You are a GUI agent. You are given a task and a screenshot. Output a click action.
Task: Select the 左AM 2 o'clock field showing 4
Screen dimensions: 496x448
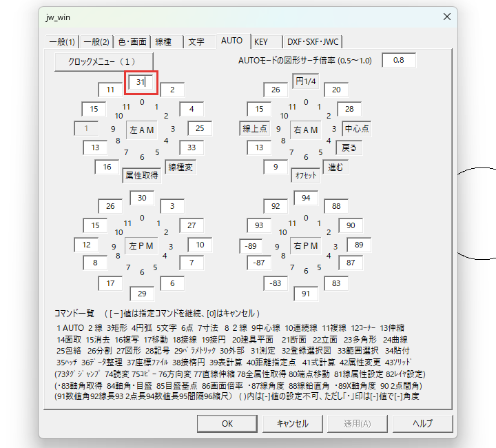coord(192,109)
